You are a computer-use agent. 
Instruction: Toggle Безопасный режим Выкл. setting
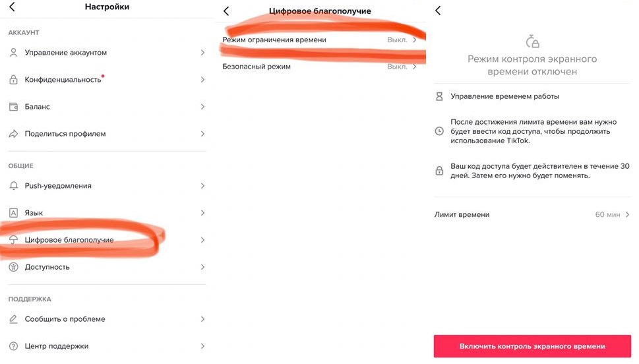pyautogui.click(x=402, y=67)
